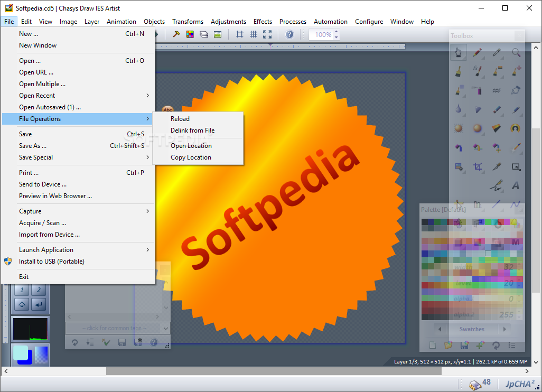Viewport: 542px width, 392px height.
Task: Select the fx effects brush tool
Action: [x=478, y=71]
